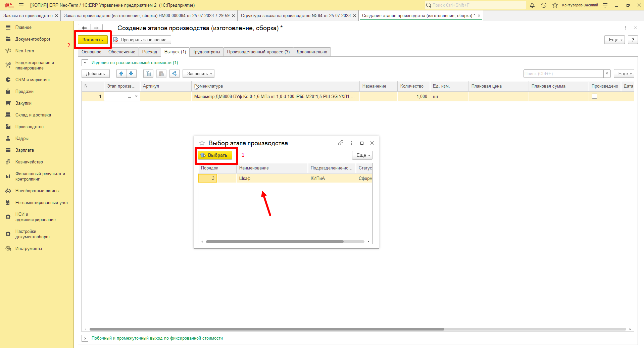Click dialog horizontal scrollbar
This screenshot has height=348, width=644.
pos(275,242)
